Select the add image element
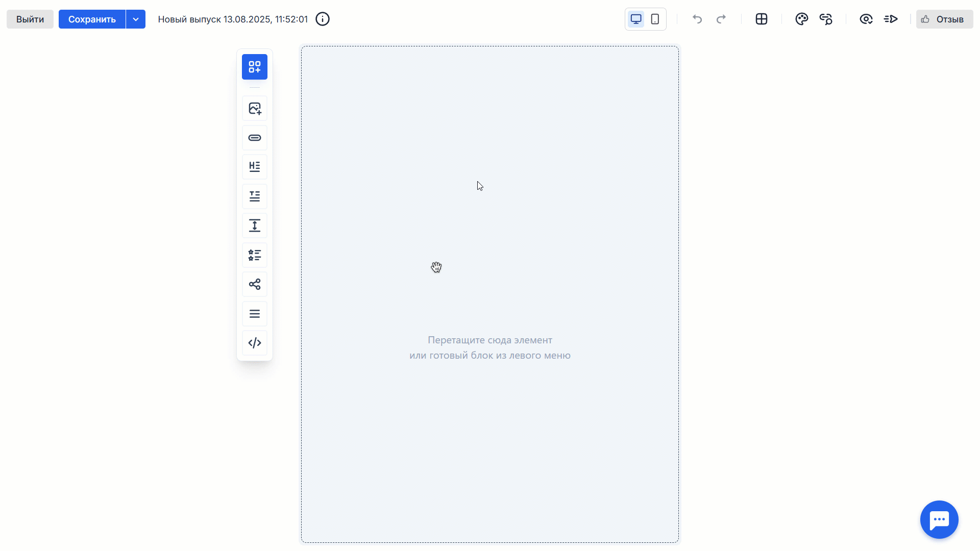The height and width of the screenshot is (551, 980). [x=254, y=108]
